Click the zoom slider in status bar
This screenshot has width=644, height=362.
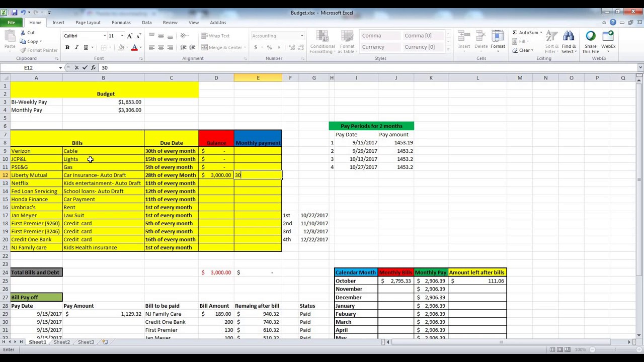tap(613, 349)
